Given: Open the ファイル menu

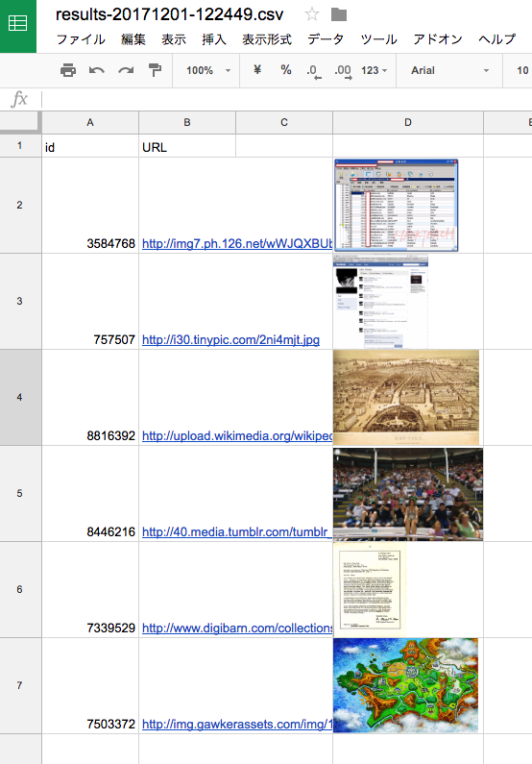Looking at the screenshot, I should (81, 39).
